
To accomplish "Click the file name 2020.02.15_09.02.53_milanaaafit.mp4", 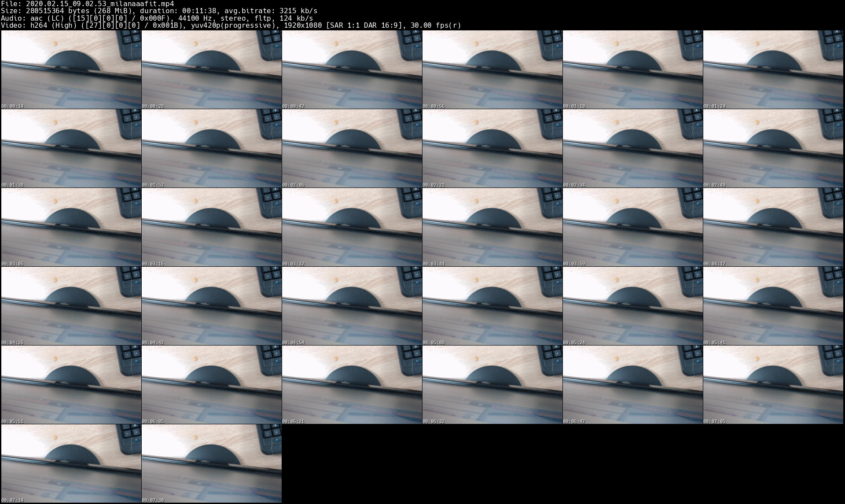I will [x=100, y=4].
